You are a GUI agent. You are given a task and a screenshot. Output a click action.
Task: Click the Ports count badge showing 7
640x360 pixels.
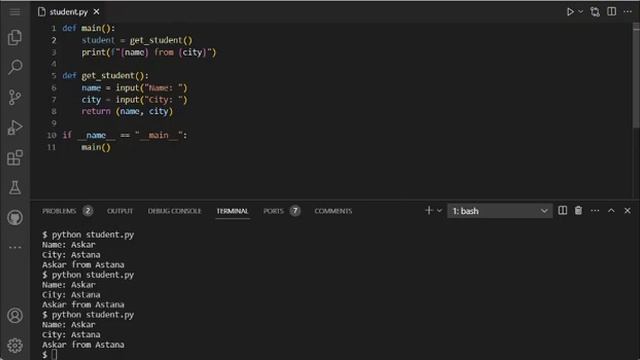(295, 211)
